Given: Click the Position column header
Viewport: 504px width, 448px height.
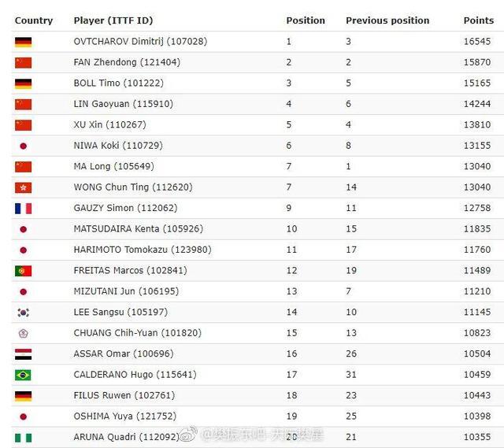Looking at the screenshot, I should coord(306,20).
